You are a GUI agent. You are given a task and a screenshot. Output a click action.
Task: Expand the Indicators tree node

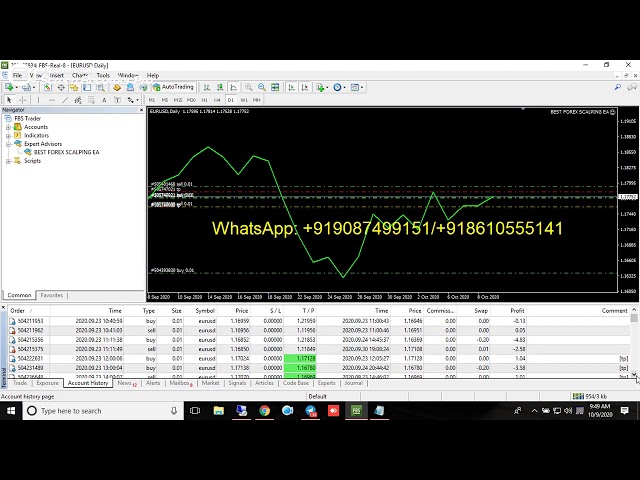coord(8,135)
